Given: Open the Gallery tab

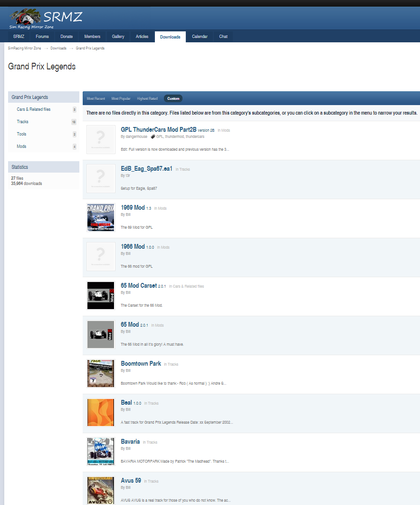Looking at the screenshot, I should point(118,37).
